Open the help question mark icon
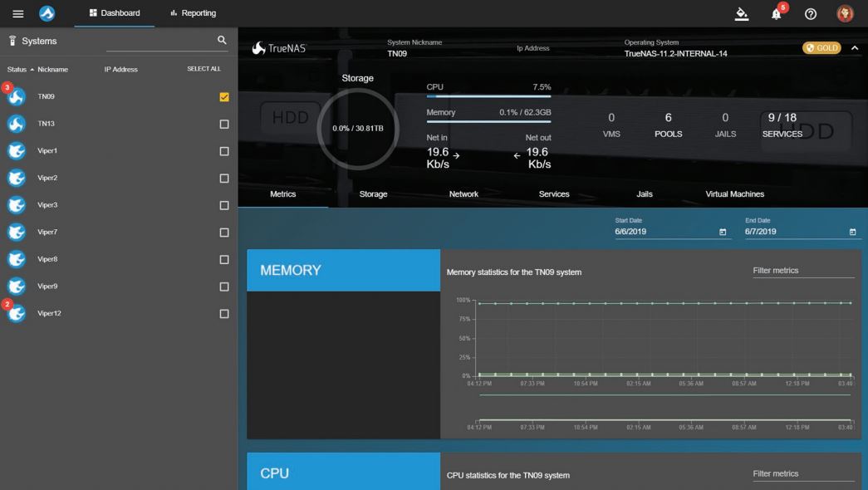The image size is (868, 490). (x=811, y=14)
